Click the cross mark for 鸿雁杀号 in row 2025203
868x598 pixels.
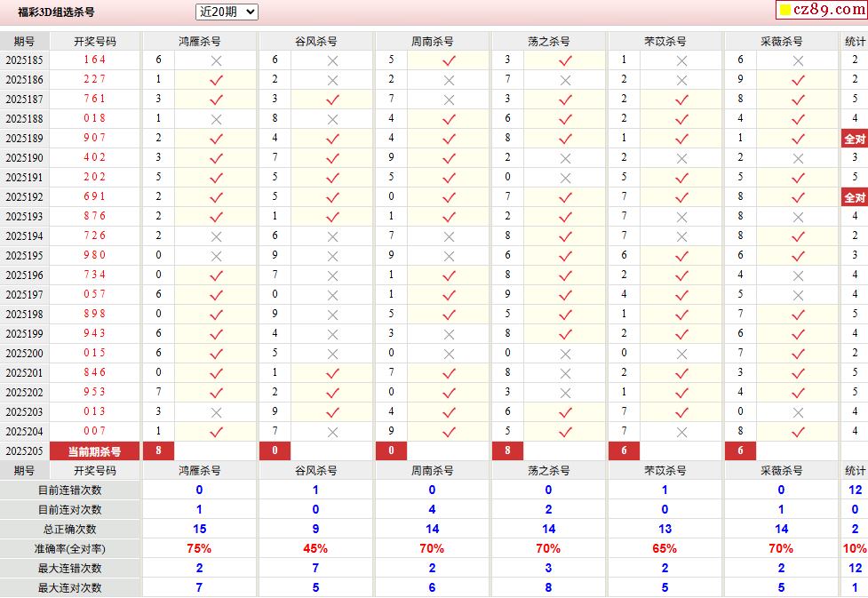click(216, 412)
